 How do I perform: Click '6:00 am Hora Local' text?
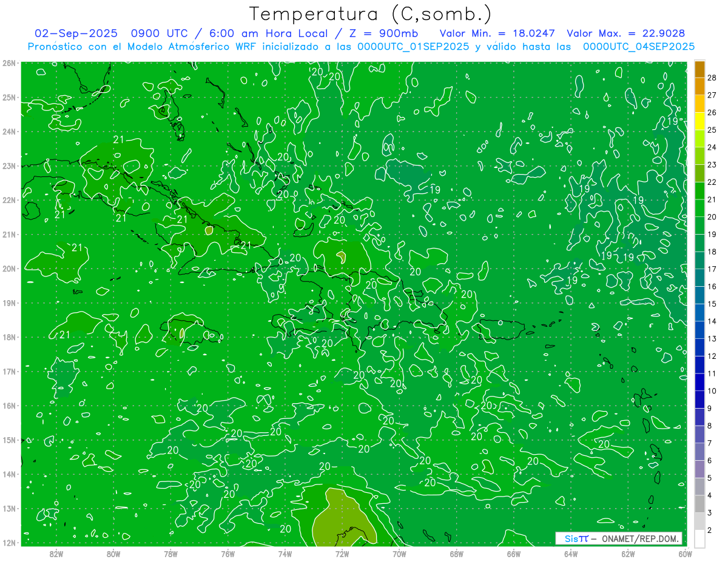(268, 33)
